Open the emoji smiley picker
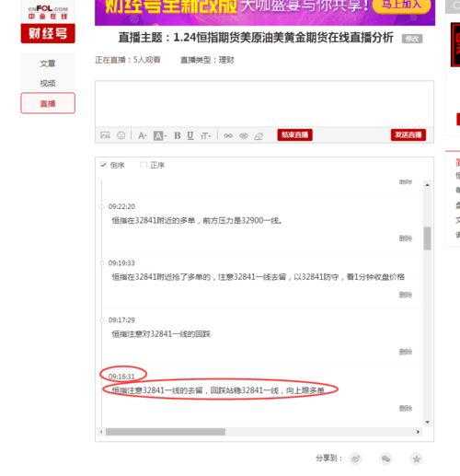 121,135
